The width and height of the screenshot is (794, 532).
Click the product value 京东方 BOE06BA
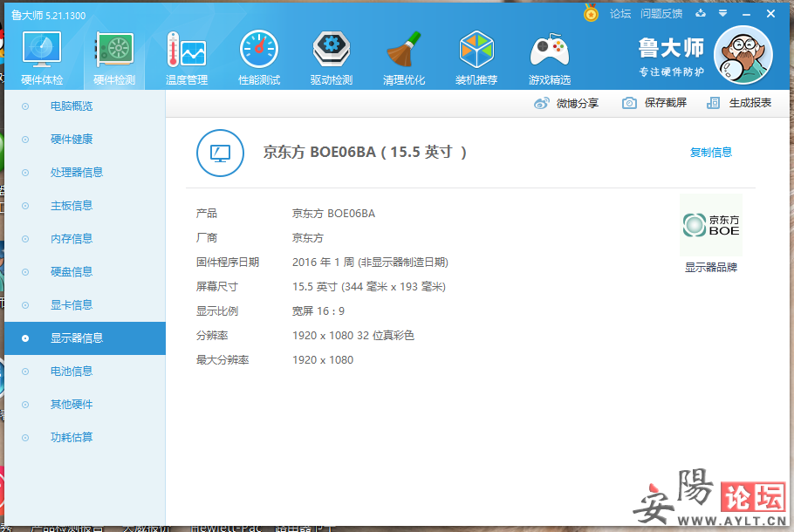[x=333, y=214]
